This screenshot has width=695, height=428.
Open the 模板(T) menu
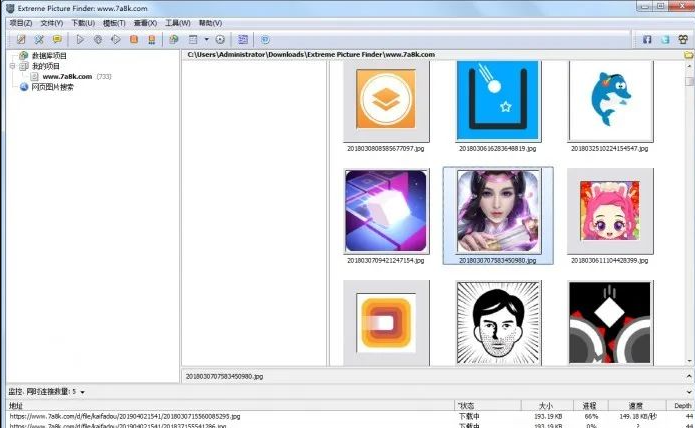tap(114, 23)
